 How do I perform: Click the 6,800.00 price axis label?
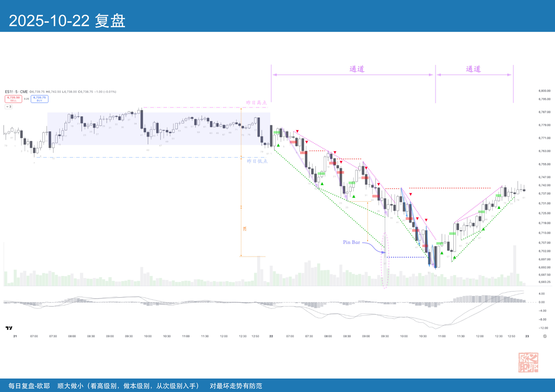point(544,91)
